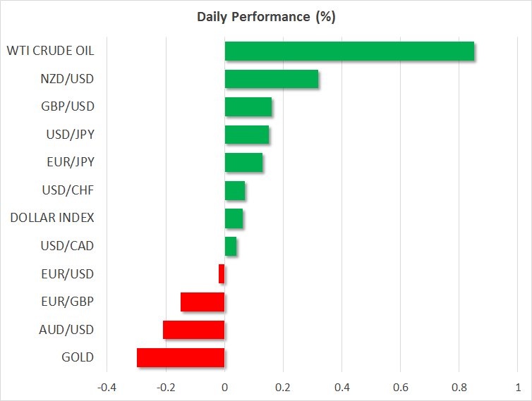Click the GBP/USD bar
This screenshot has width=532, height=401.
248,107
